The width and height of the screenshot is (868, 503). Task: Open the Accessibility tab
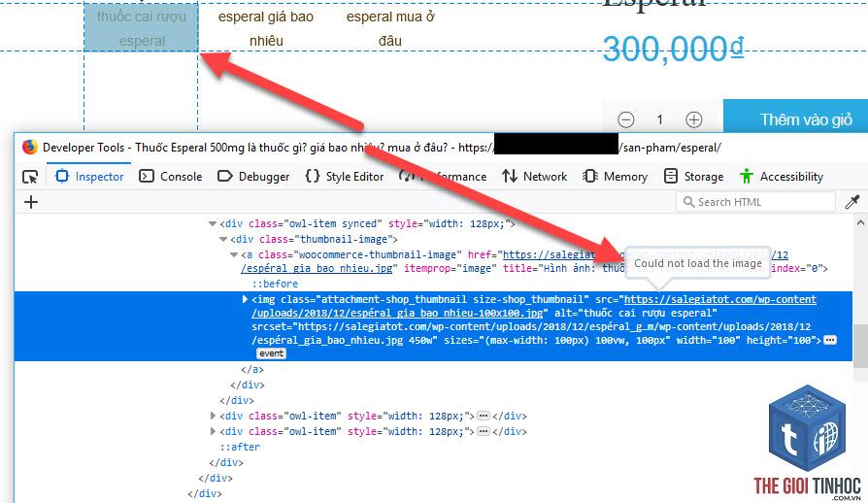pyautogui.click(x=781, y=177)
